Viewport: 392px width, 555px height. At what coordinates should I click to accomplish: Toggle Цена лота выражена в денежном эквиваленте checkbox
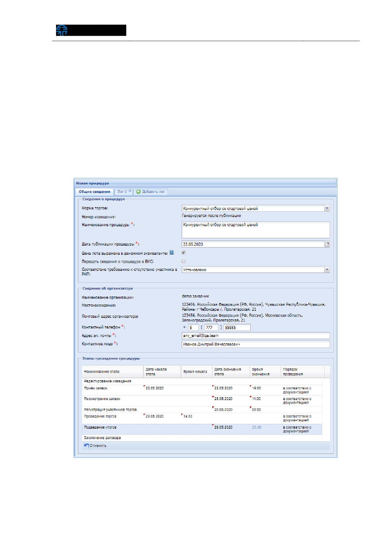184,252
